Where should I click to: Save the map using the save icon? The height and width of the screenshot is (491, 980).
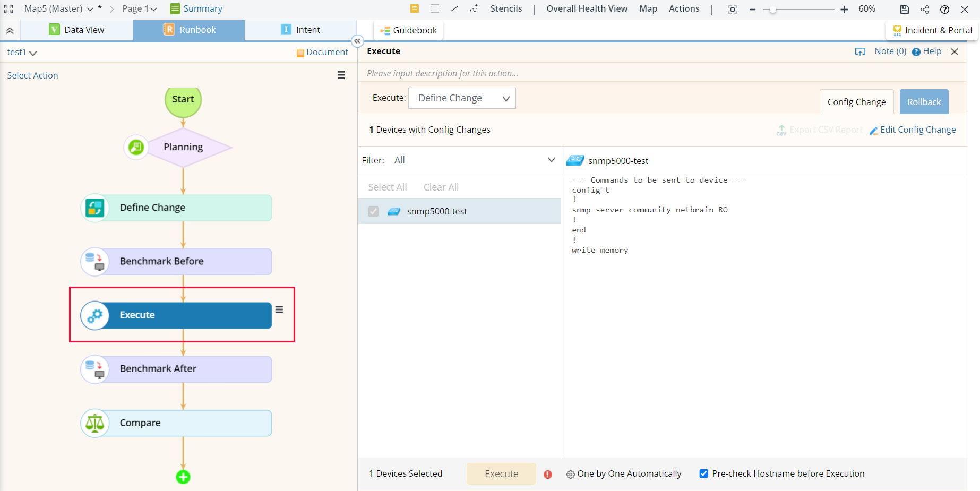tap(904, 9)
